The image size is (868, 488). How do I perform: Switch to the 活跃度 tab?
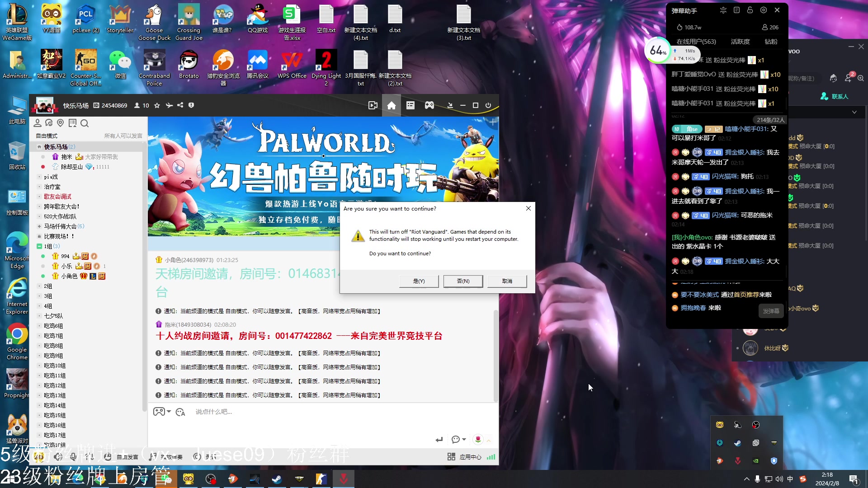(740, 42)
